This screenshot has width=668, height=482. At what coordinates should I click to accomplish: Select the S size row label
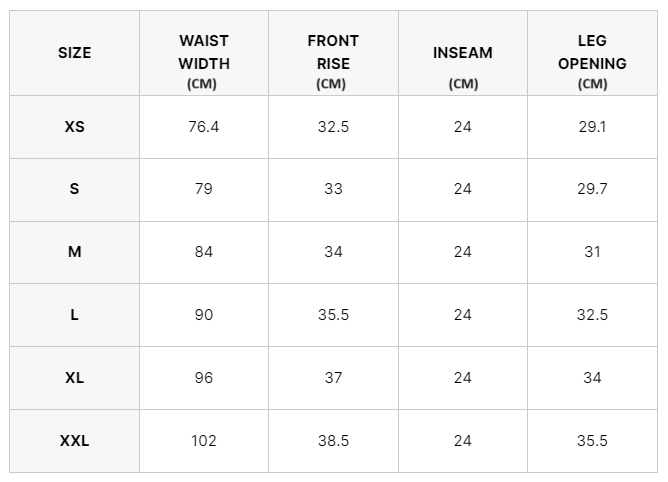[74, 189]
